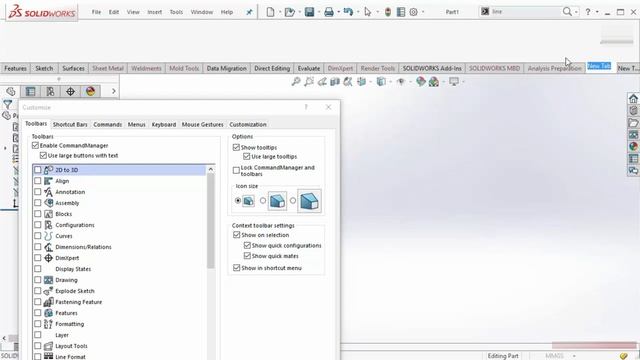This screenshot has height=360, width=640.
Task: Click the pin icon next to the Help menu
Action: (x=249, y=12)
